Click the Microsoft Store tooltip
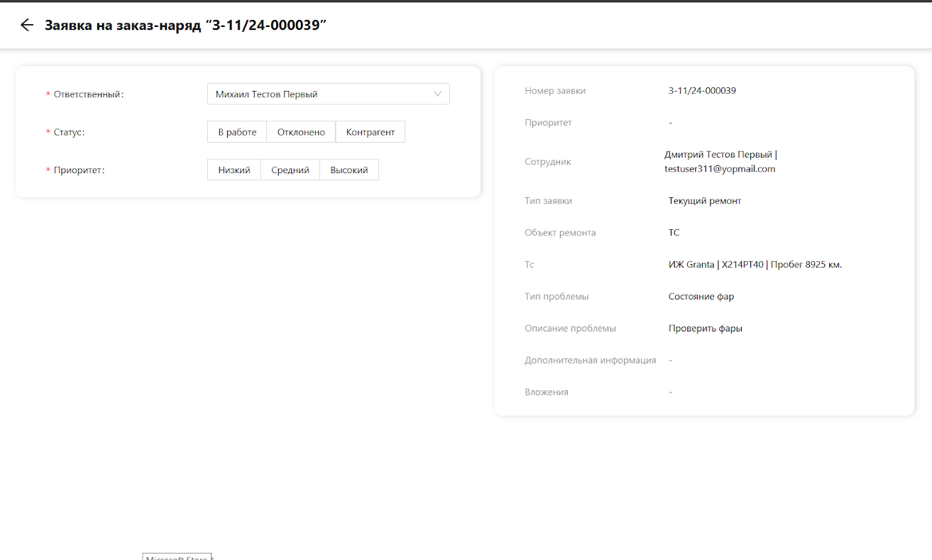This screenshot has width=932, height=560. (x=177, y=556)
